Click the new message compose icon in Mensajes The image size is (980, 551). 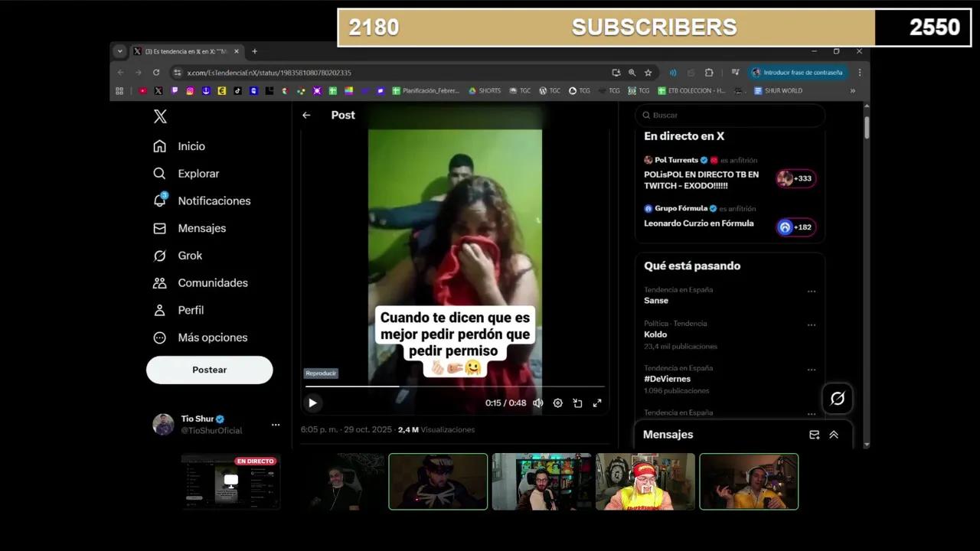coord(814,434)
